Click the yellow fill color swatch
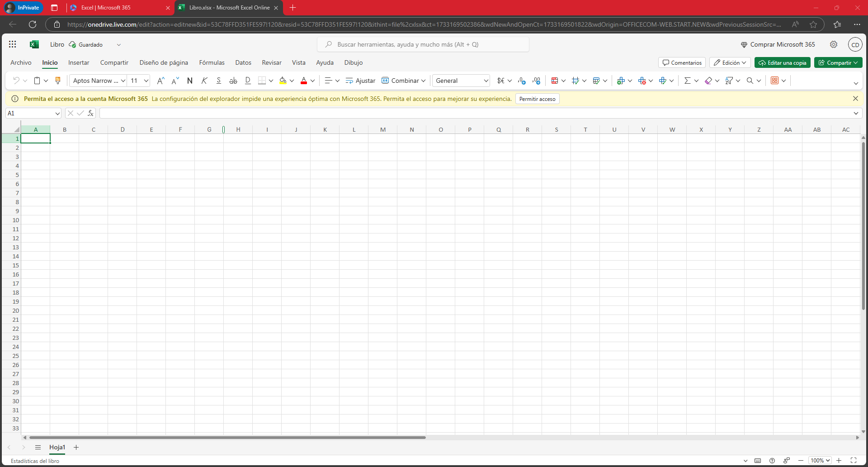Image resolution: width=868 pixels, height=467 pixels. pos(283,81)
